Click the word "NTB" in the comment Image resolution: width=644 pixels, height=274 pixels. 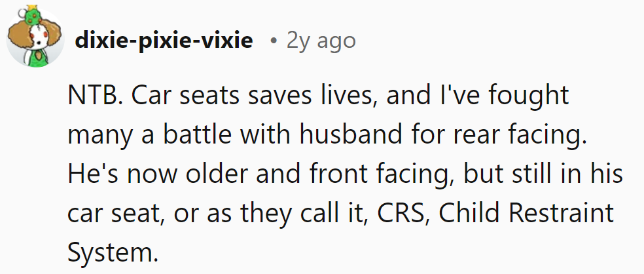92,97
